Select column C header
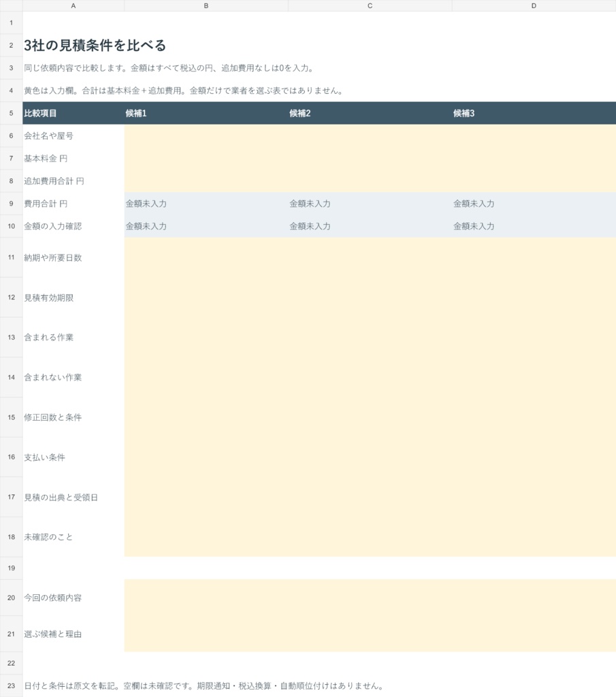Image resolution: width=616 pixels, height=697 pixels. point(370,5)
